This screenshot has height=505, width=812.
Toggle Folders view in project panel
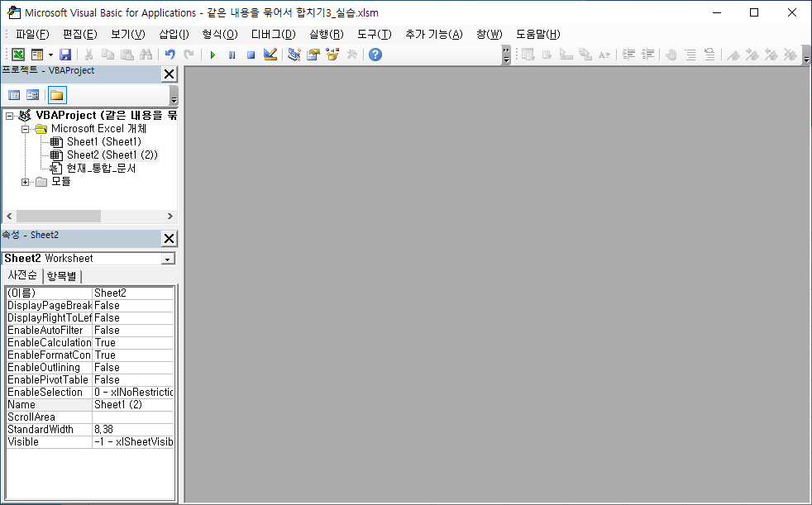pos(57,95)
